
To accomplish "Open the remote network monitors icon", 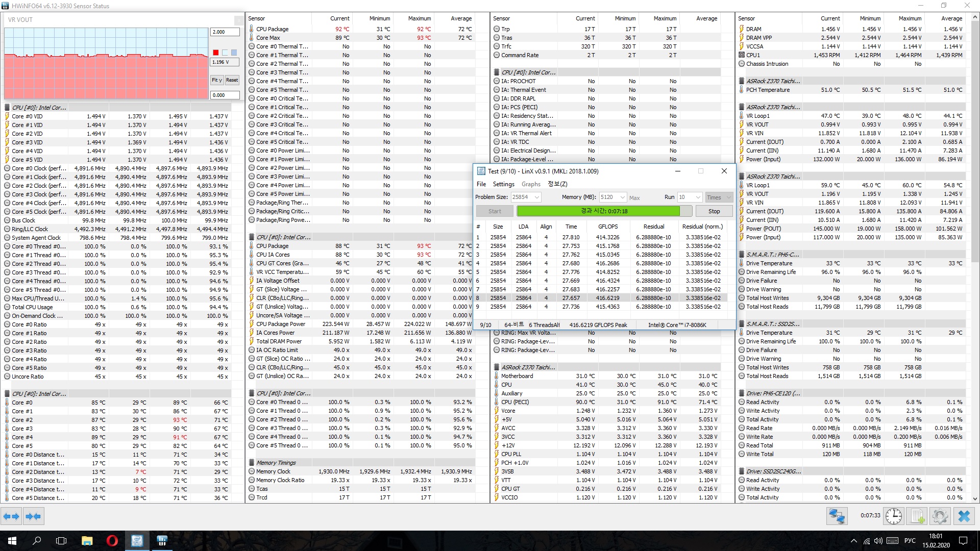I will (x=837, y=516).
